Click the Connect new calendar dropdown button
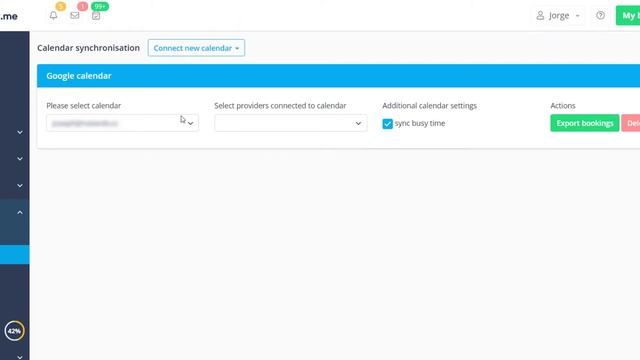The image size is (640, 360). [x=196, y=48]
